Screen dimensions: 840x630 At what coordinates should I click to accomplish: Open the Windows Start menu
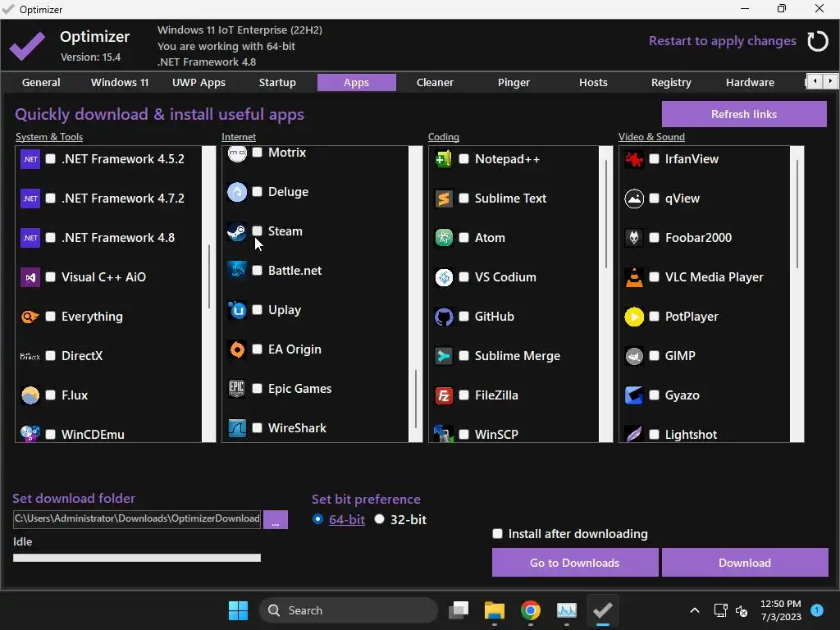(238, 610)
